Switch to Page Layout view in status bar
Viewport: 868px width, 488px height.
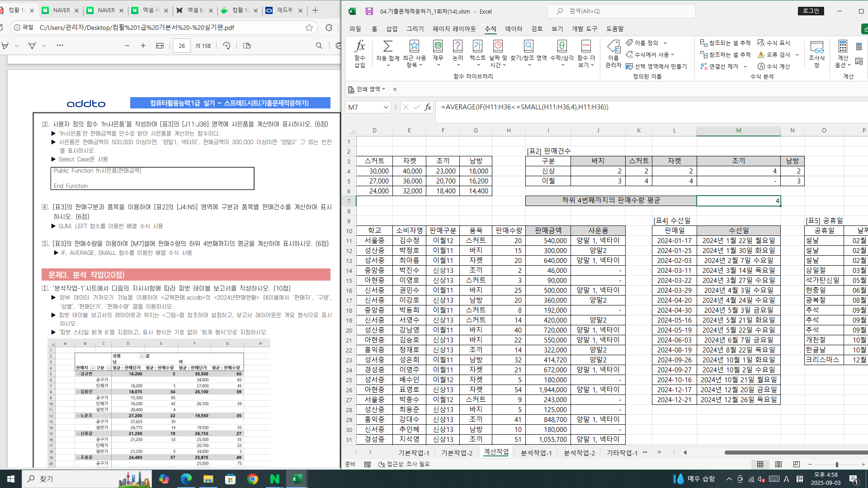(778, 464)
